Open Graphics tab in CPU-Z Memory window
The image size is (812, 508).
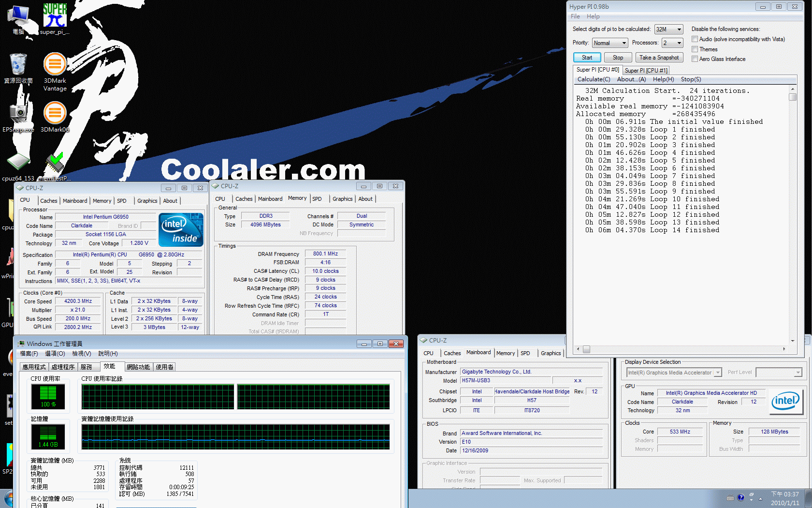point(342,199)
